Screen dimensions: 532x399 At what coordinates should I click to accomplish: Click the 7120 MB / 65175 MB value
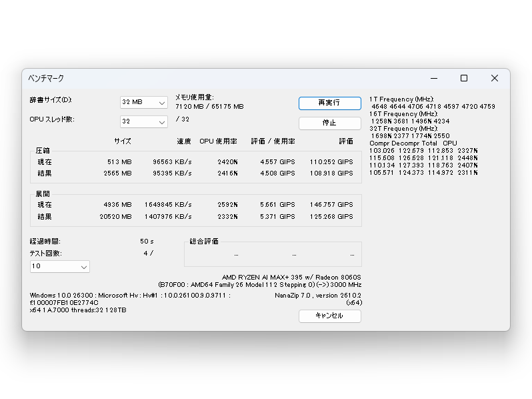(x=209, y=107)
